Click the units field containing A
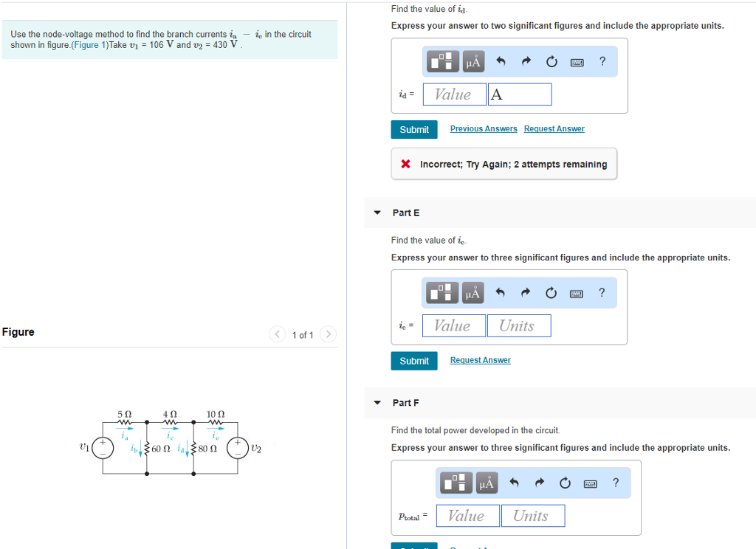The height and width of the screenshot is (549, 756). click(x=520, y=94)
